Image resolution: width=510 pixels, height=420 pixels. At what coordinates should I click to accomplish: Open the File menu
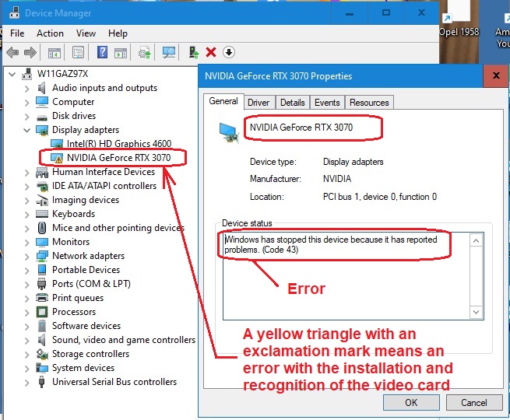coord(17,33)
